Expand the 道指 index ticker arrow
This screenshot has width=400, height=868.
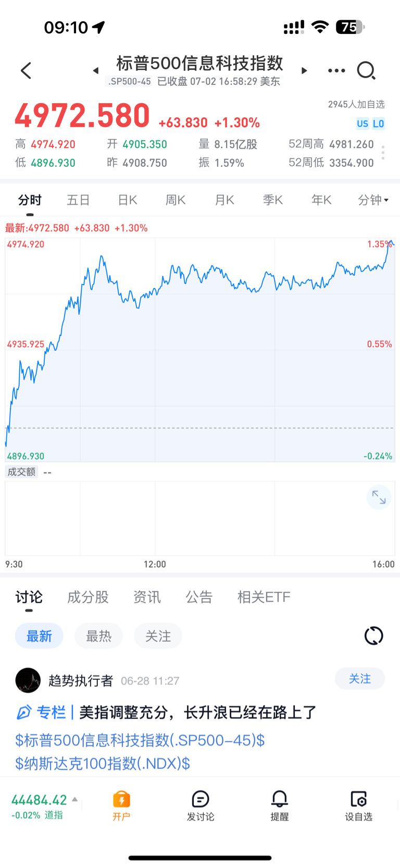(x=75, y=799)
